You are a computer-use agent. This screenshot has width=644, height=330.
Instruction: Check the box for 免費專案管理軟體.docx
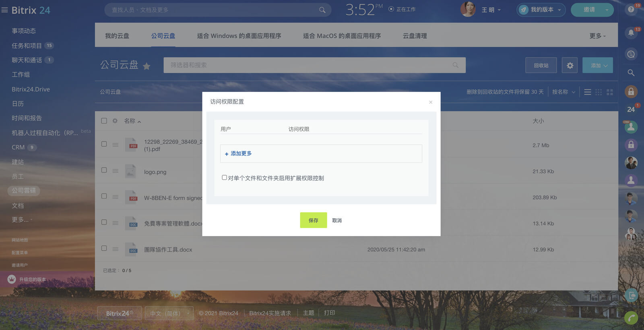pyautogui.click(x=104, y=222)
